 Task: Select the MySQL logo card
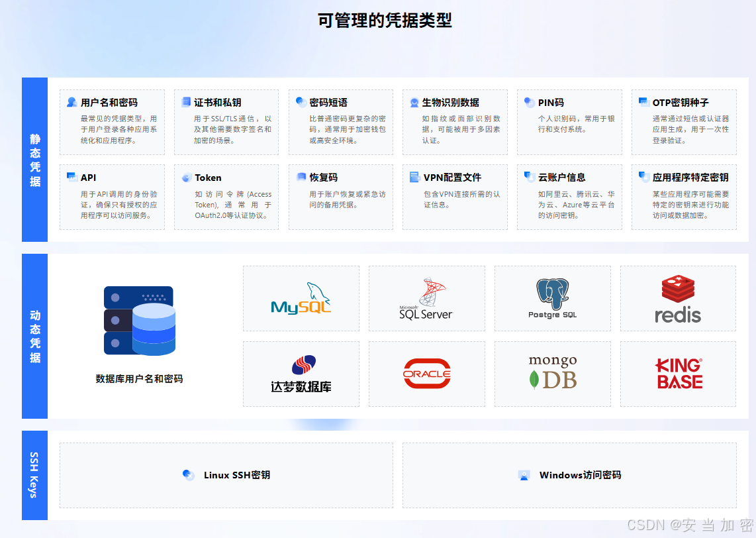(301, 299)
